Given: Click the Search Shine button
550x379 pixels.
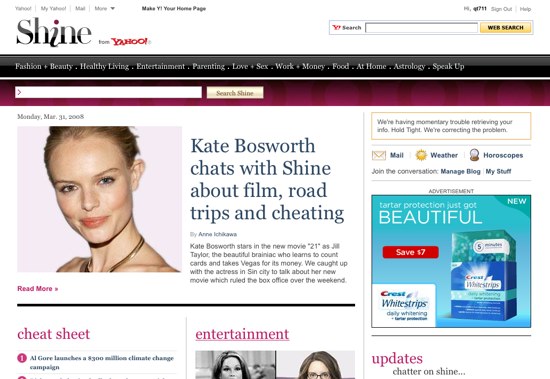Looking at the screenshot, I should (235, 93).
